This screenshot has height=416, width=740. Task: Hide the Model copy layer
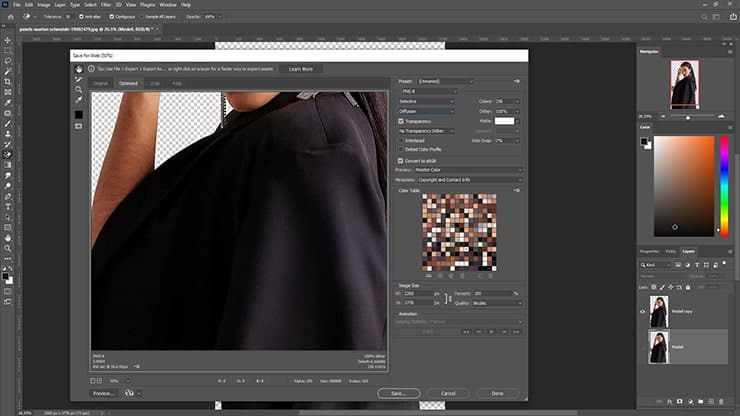click(x=642, y=311)
